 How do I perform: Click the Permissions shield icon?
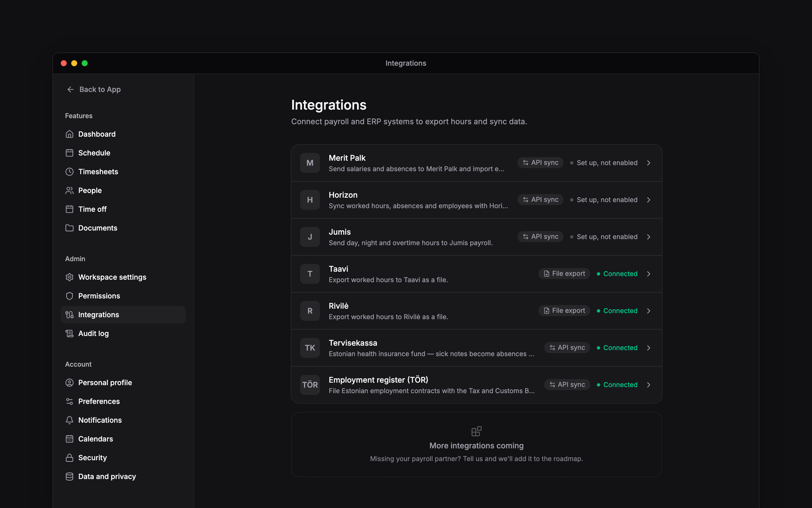[x=70, y=296]
